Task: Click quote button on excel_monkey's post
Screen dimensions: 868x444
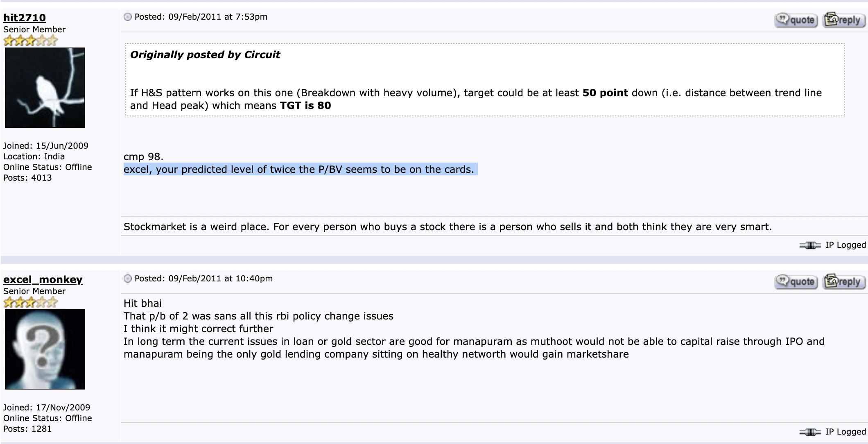Action: 796,281
